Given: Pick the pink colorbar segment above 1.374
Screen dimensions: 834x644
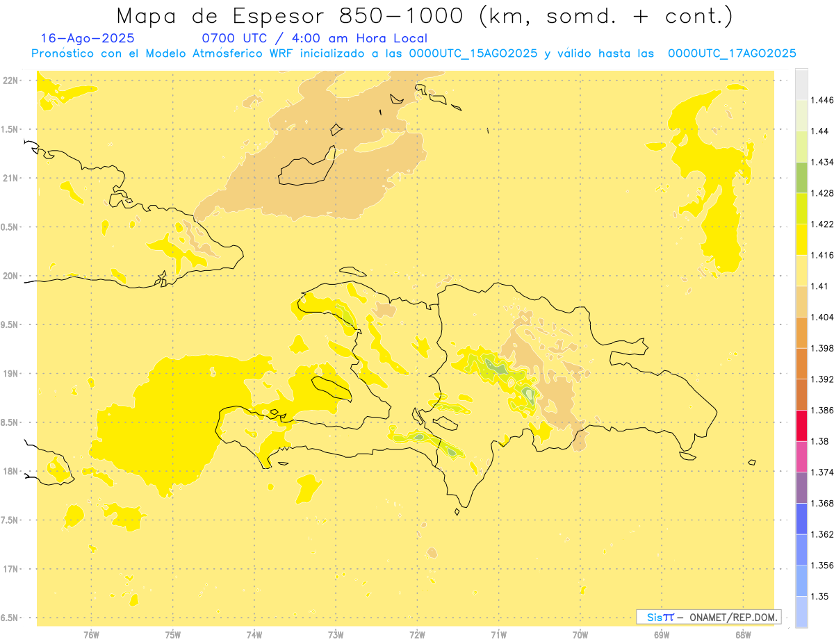Looking at the screenshot, I should 801,456.
